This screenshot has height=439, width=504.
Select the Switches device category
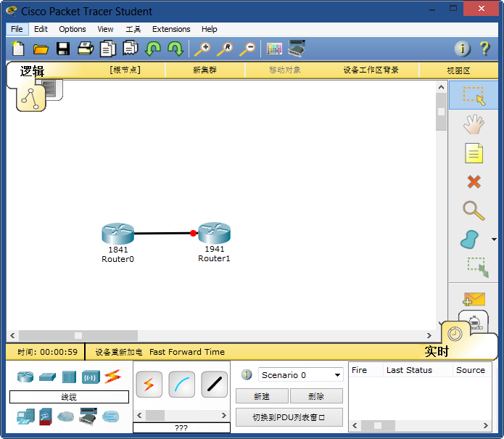(47, 377)
